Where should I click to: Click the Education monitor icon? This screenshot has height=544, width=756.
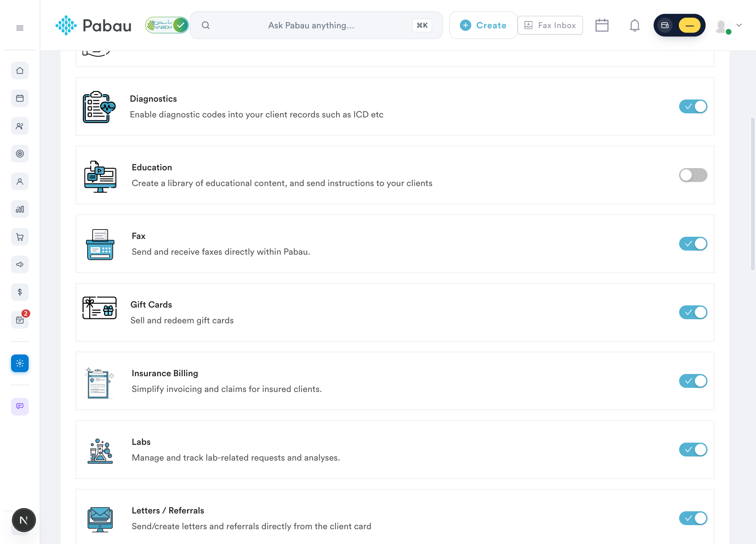pyautogui.click(x=100, y=176)
